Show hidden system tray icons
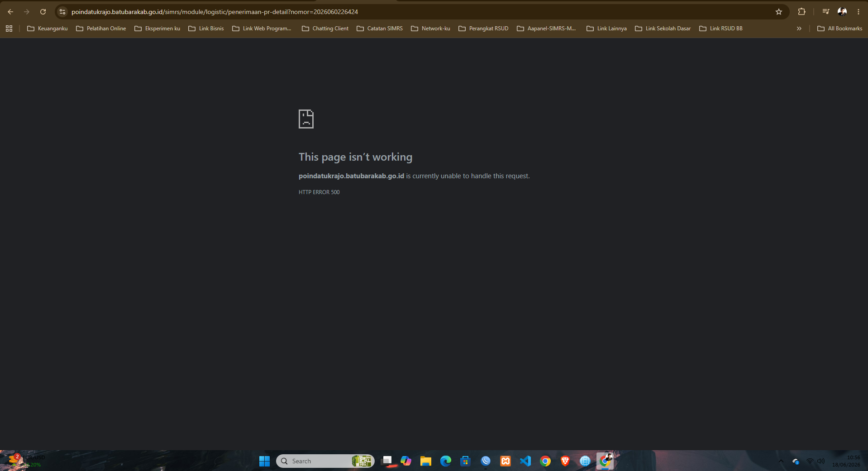868x471 pixels. (x=781, y=461)
